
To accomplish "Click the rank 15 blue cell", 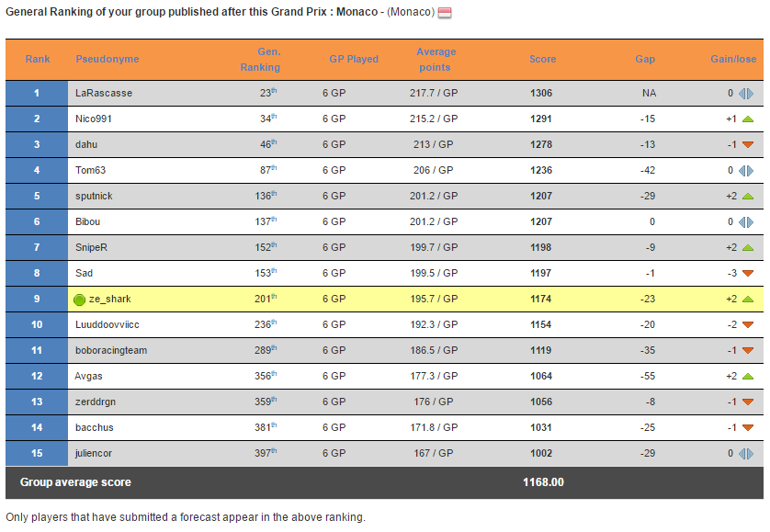I will (x=37, y=453).
